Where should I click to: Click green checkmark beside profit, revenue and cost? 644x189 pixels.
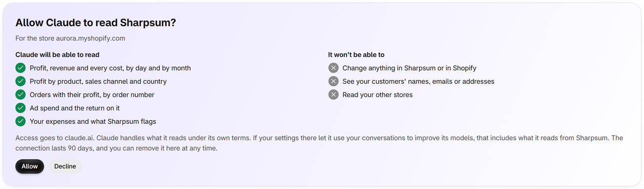point(20,68)
